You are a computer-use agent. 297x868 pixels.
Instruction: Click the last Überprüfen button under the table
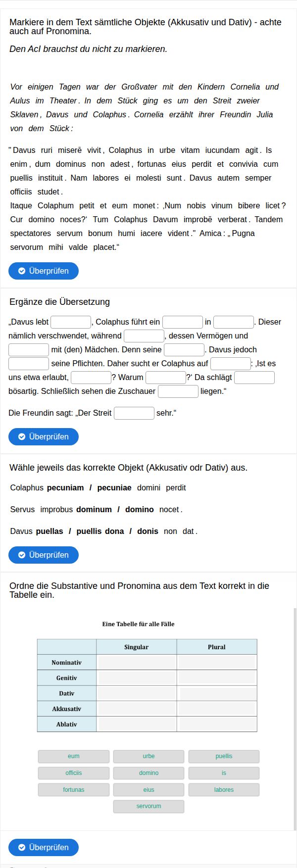point(44,847)
